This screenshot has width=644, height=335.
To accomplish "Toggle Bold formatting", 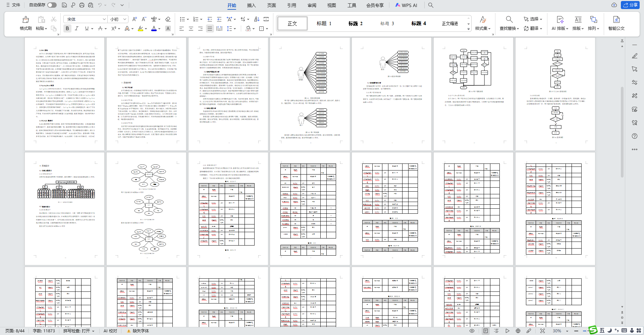I will click(67, 28).
